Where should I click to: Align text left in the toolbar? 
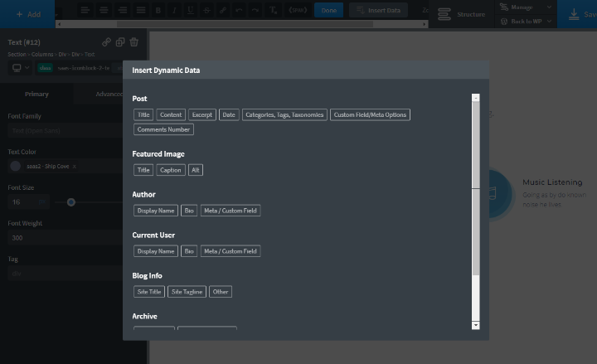(85, 10)
